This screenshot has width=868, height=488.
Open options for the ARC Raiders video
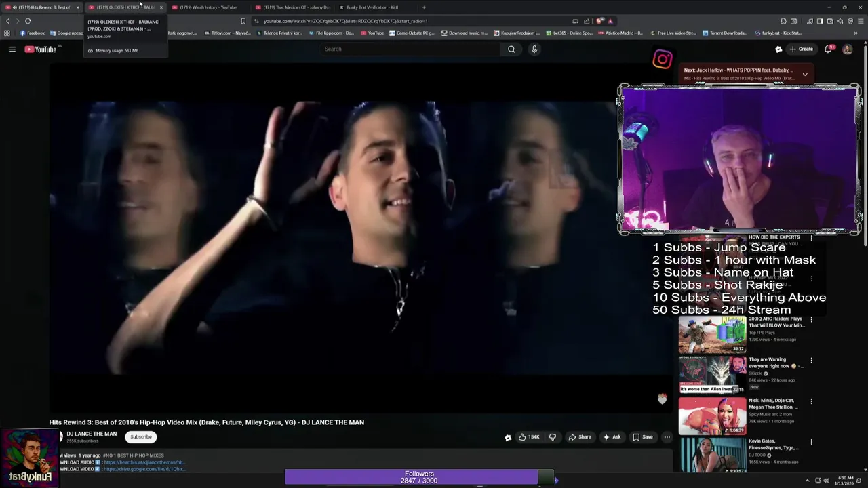point(811,319)
